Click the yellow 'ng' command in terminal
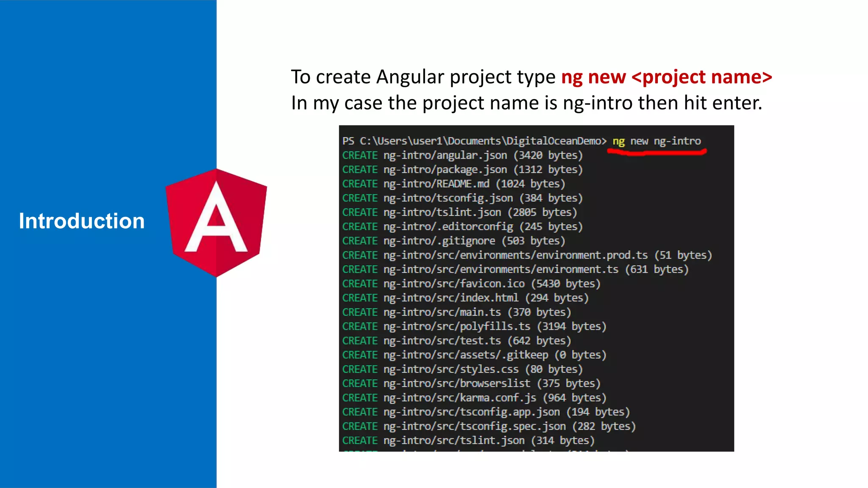Screen dimensions: 868x488 pyautogui.click(x=618, y=141)
